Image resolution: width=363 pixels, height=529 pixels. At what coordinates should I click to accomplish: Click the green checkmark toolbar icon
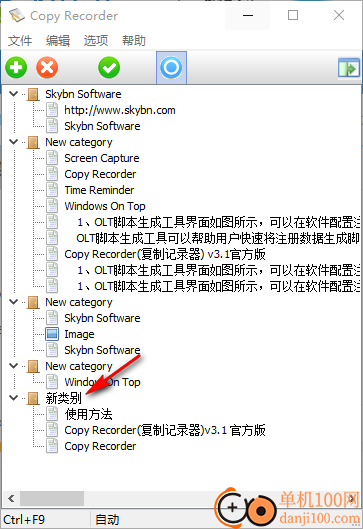click(x=109, y=68)
